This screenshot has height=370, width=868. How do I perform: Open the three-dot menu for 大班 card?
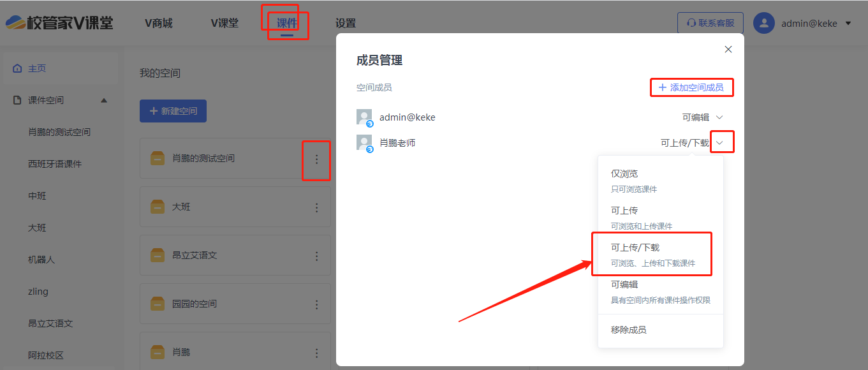pos(316,207)
